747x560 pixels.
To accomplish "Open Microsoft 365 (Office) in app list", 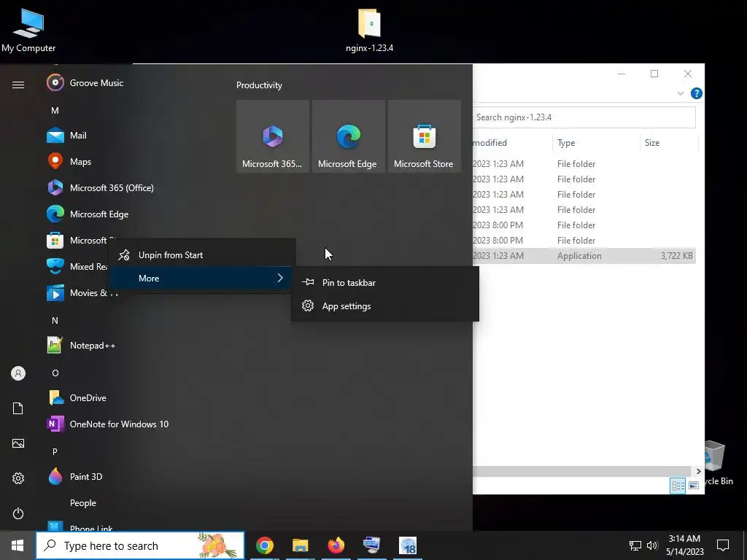I will click(101, 187).
